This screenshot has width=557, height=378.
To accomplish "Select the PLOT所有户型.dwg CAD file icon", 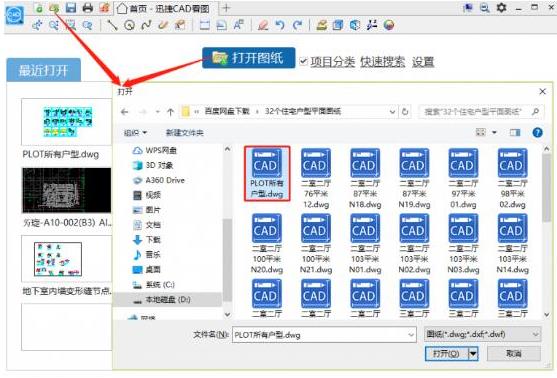I will click(x=267, y=173).
